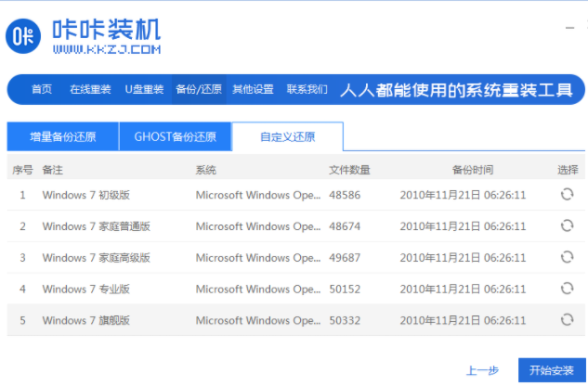Open the 首页 menu item
Image resolution: width=588 pixels, height=386 pixels.
point(41,90)
